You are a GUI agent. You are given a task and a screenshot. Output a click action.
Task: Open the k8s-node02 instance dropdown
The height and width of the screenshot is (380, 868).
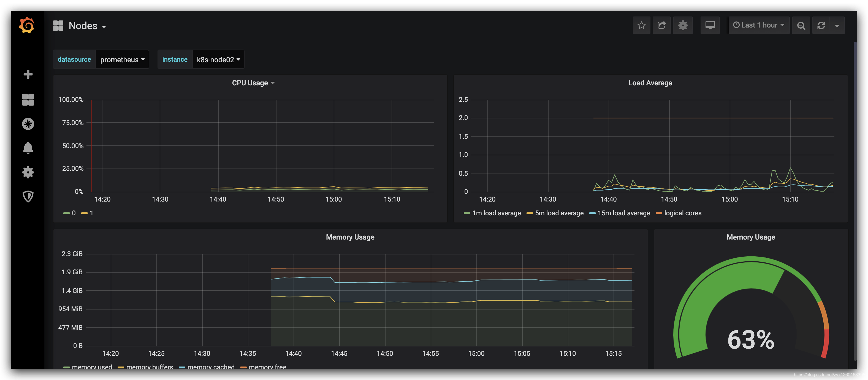[218, 60]
